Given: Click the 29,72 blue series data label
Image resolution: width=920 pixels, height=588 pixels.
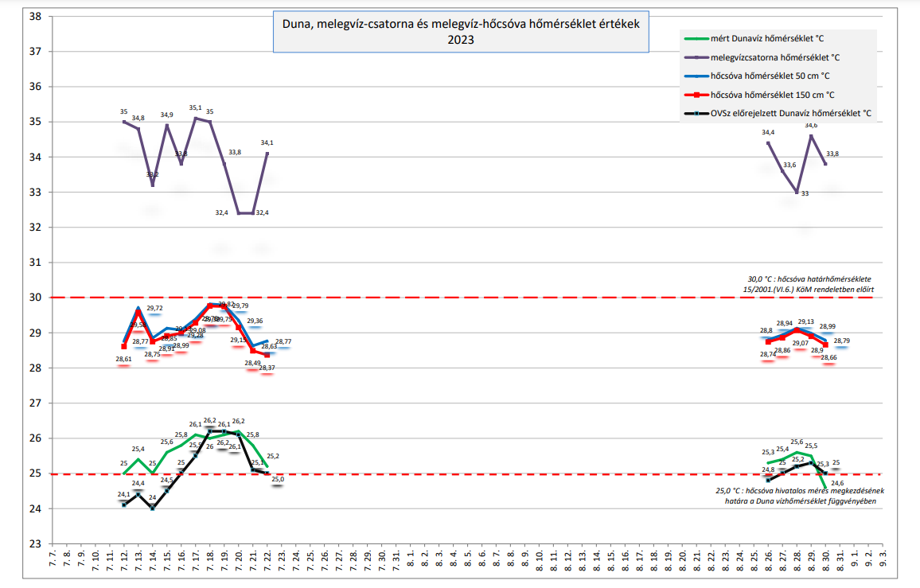Looking at the screenshot, I should pyautogui.click(x=155, y=308).
